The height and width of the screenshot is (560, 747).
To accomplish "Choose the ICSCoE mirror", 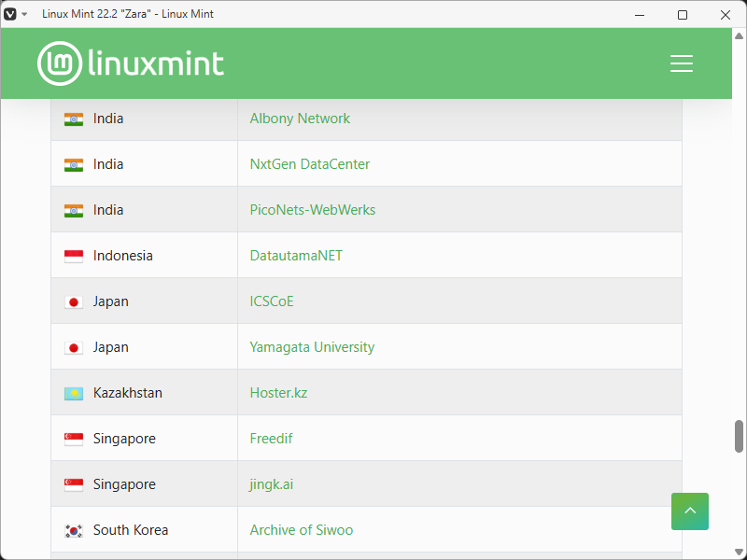I will coord(272,301).
